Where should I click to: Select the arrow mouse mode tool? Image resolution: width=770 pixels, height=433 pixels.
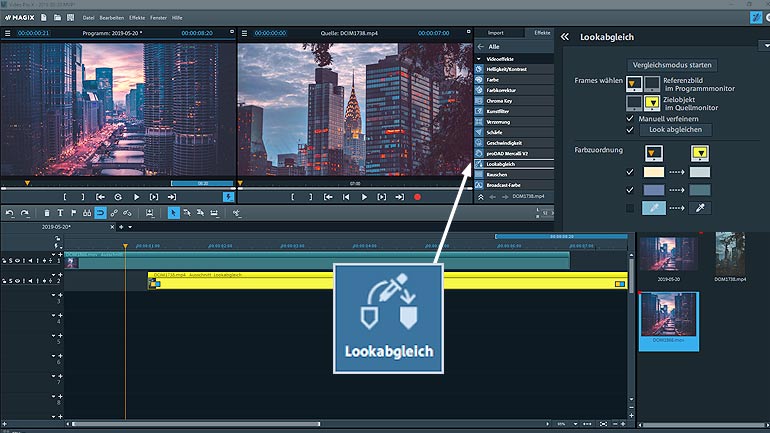click(173, 213)
